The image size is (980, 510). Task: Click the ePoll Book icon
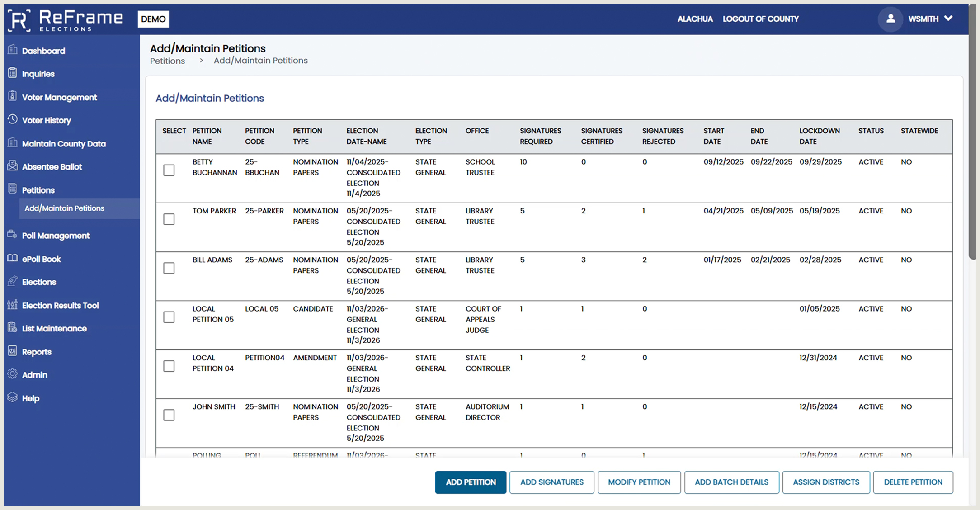[13, 258]
